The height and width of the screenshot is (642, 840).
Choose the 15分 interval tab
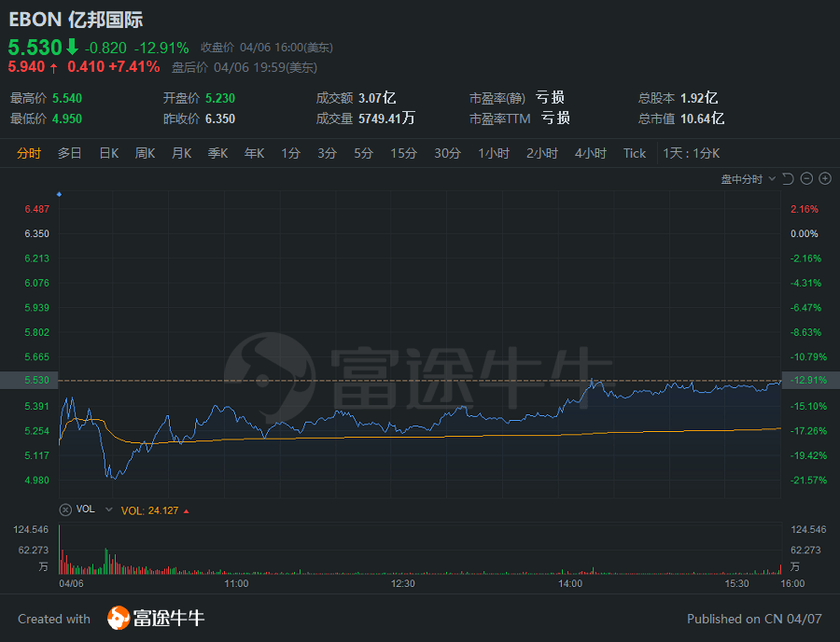click(403, 153)
